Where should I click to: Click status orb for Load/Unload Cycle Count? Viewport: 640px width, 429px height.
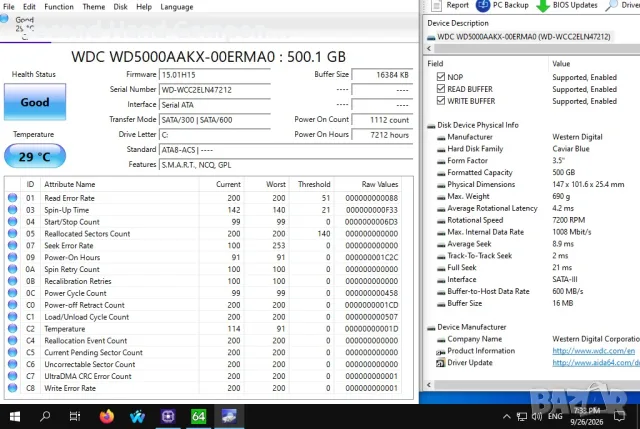(x=13, y=316)
